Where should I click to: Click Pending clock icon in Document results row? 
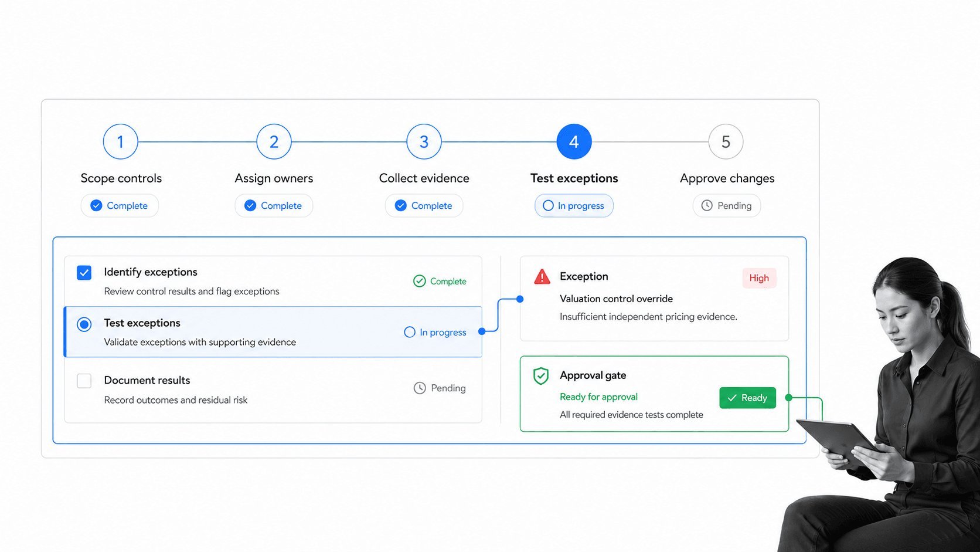420,388
